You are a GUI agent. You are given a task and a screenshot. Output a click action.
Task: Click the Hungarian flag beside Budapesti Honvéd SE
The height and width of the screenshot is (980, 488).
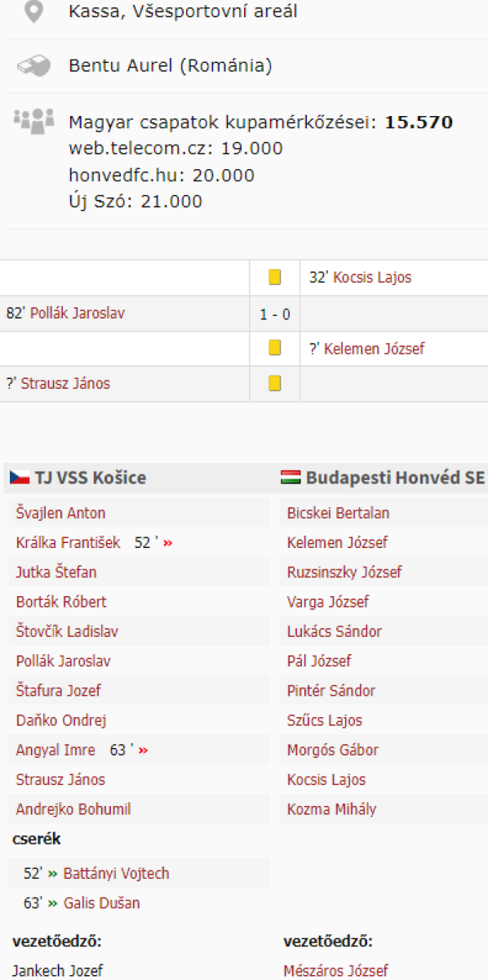click(x=291, y=478)
